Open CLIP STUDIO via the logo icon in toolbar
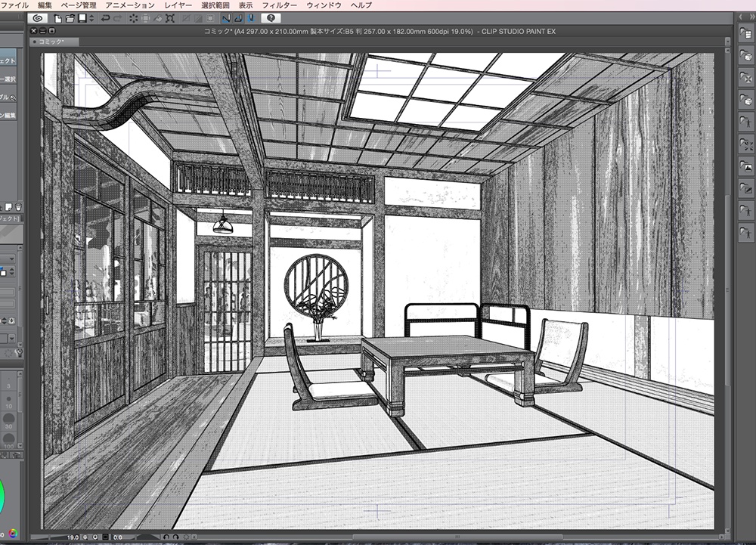Image resolution: width=756 pixels, height=545 pixels. coord(39,20)
